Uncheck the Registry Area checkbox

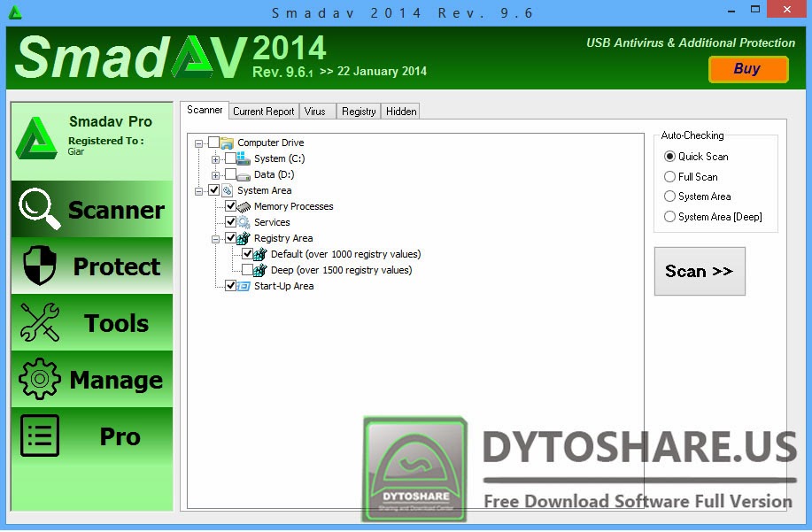230,238
